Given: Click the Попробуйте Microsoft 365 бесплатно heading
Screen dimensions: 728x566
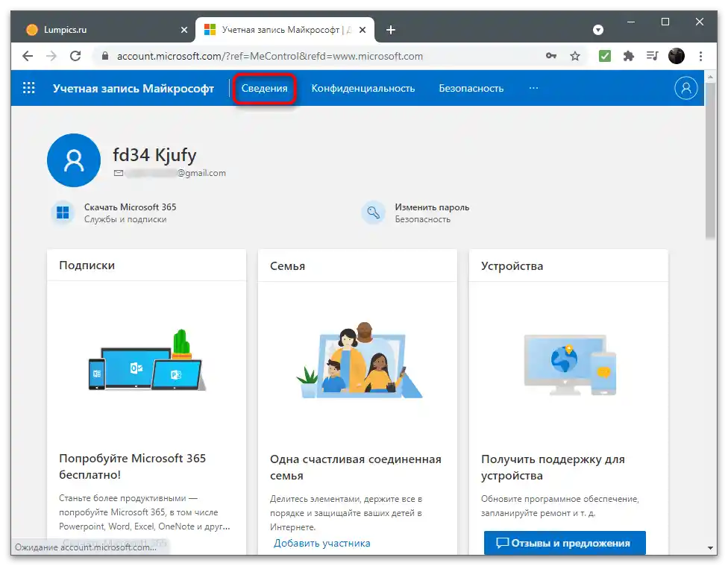Looking at the screenshot, I should point(132,466).
